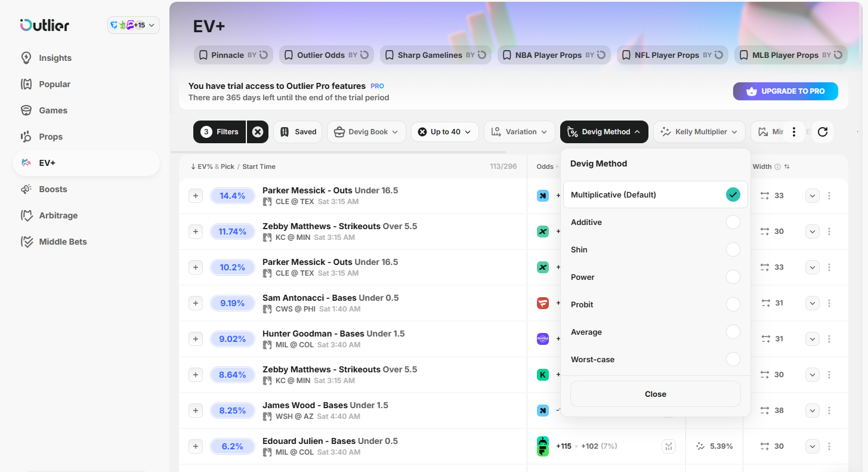The image size is (868, 472).
Task: Click the PRO badge link
Action: (377, 86)
